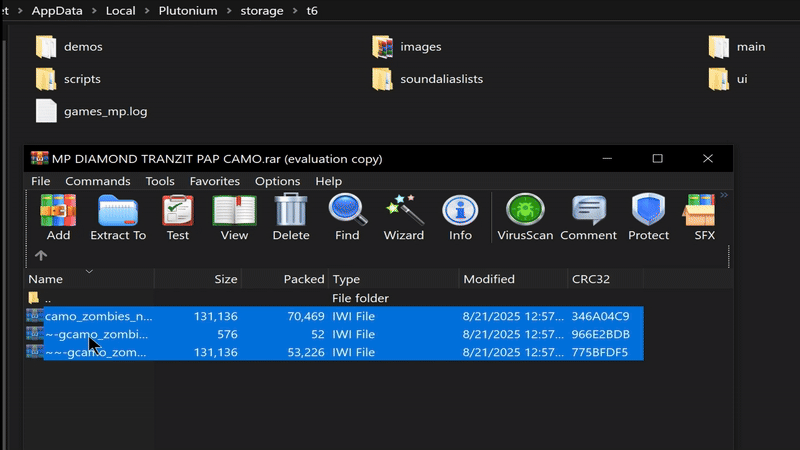This screenshot has height=450, width=800.
Task: Sort list by Packed column
Action: [285, 279]
